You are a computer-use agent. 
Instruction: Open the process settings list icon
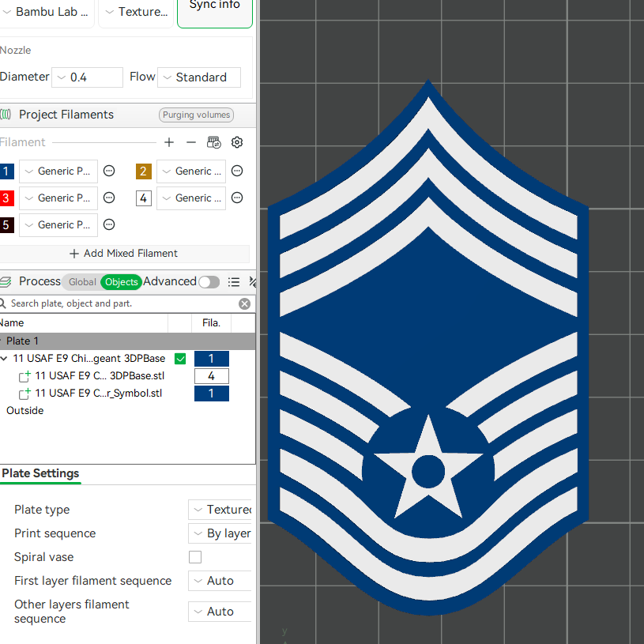pos(234,282)
